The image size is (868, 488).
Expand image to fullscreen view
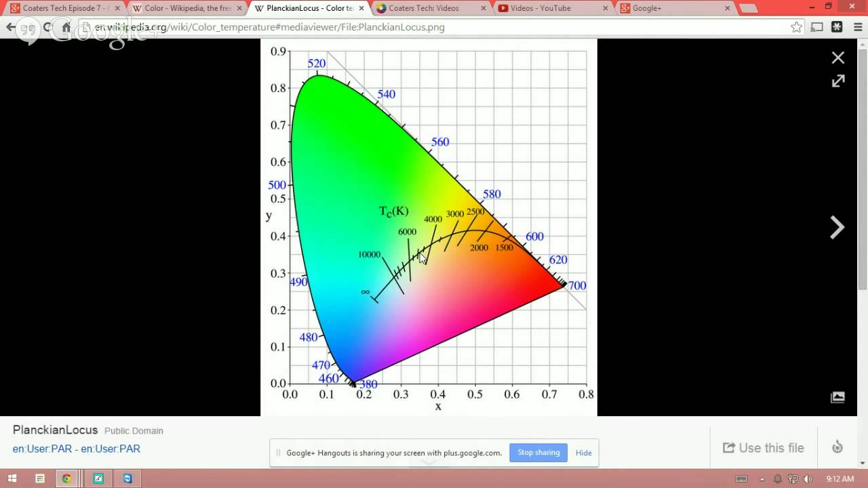coord(838,81)
